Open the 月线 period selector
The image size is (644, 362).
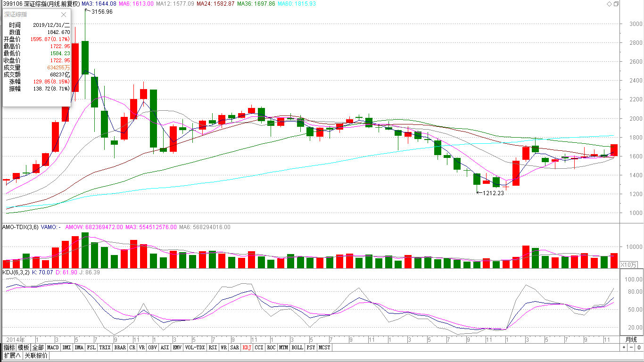[x=631, y=339]
